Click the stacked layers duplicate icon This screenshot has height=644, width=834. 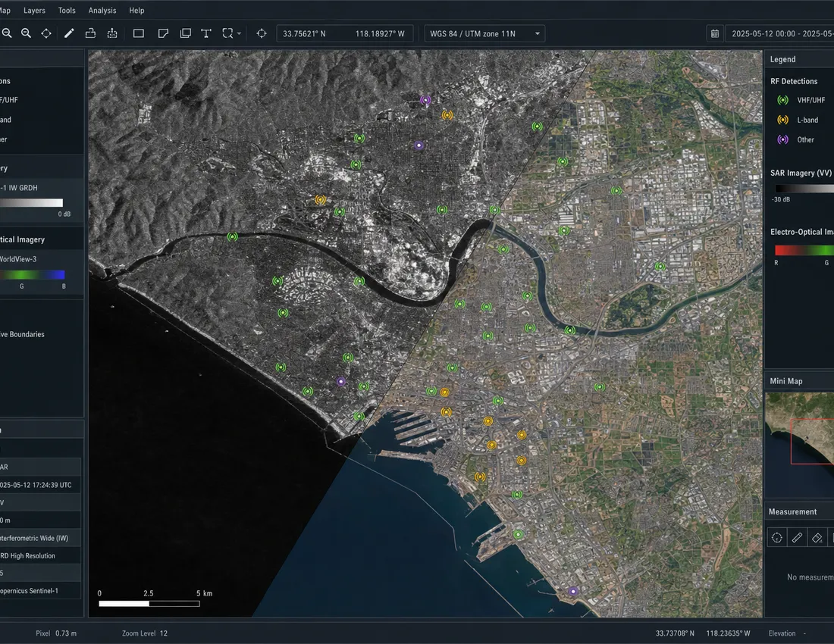point(185,33)
